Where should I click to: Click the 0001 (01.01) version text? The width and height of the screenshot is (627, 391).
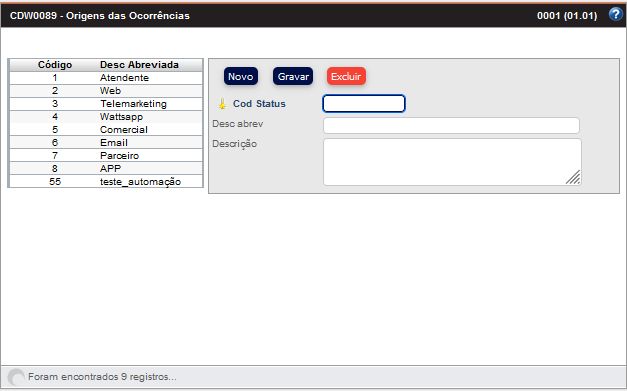[x=567, y=16]
